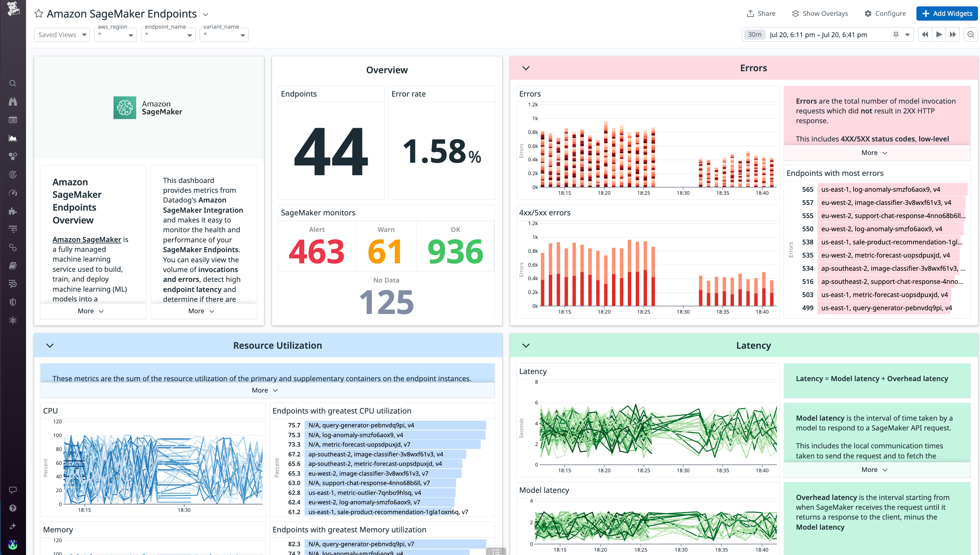
Task: Open Watchdog via the binoculars sidebar icon
Action: pyautogui.click(x=13, y=102)
